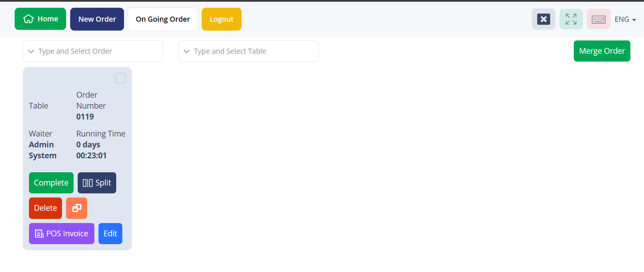Click the keyboard icon in the header

599,19
